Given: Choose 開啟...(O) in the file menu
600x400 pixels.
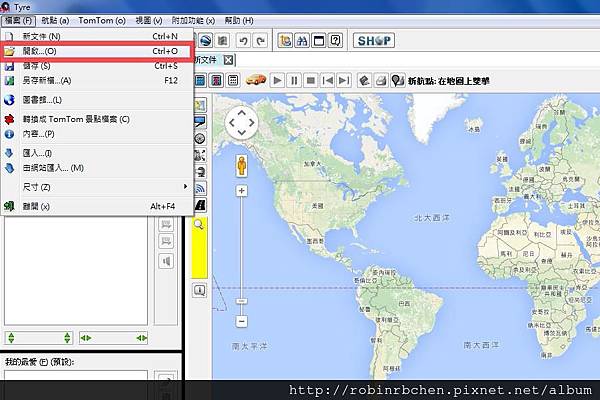Looking at the screenshot, I should pos(97,51).
